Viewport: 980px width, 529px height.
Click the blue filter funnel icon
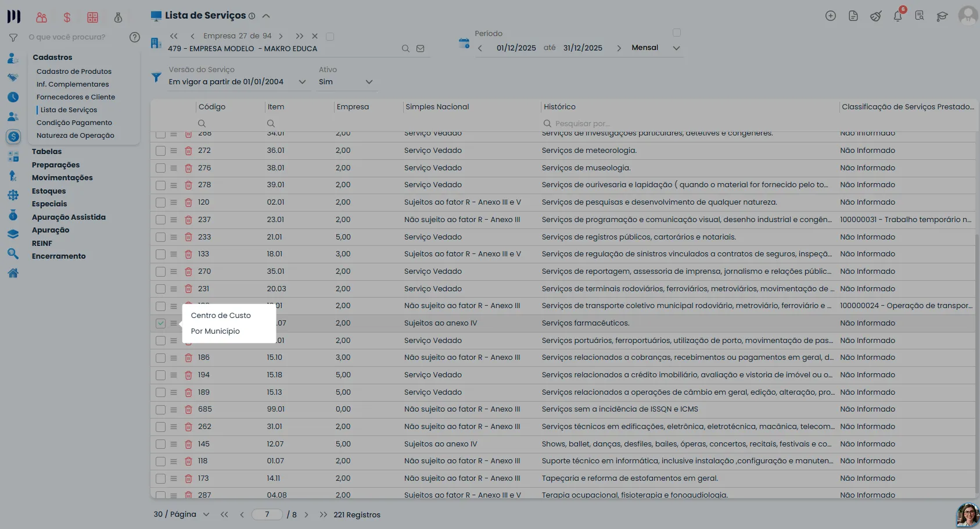click(x=156, y=77)
